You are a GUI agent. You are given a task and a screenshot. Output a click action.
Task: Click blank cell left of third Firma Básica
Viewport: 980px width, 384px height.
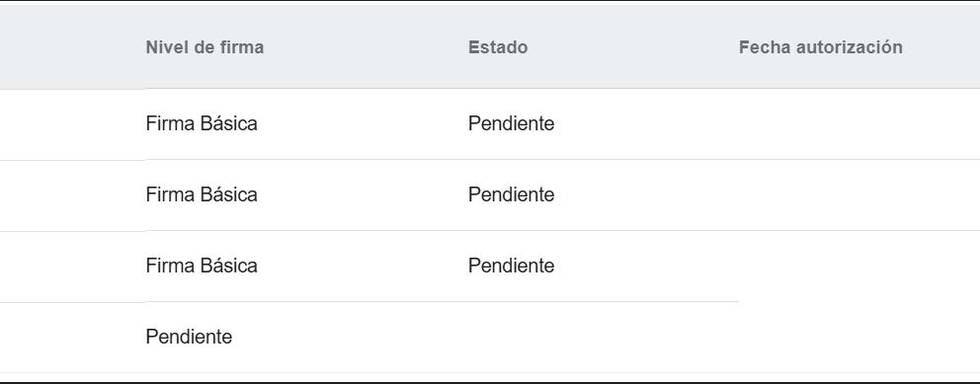coord(72,267)
